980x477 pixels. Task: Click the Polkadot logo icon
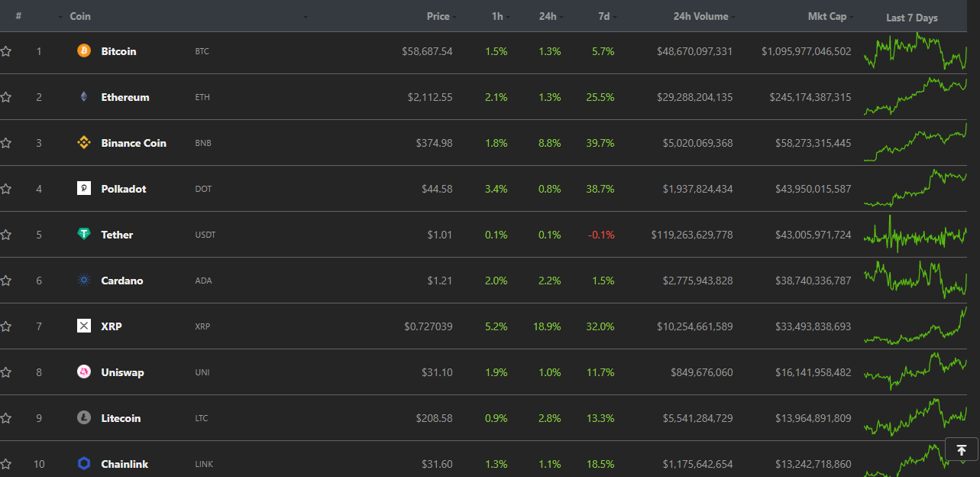coord(84,189)
